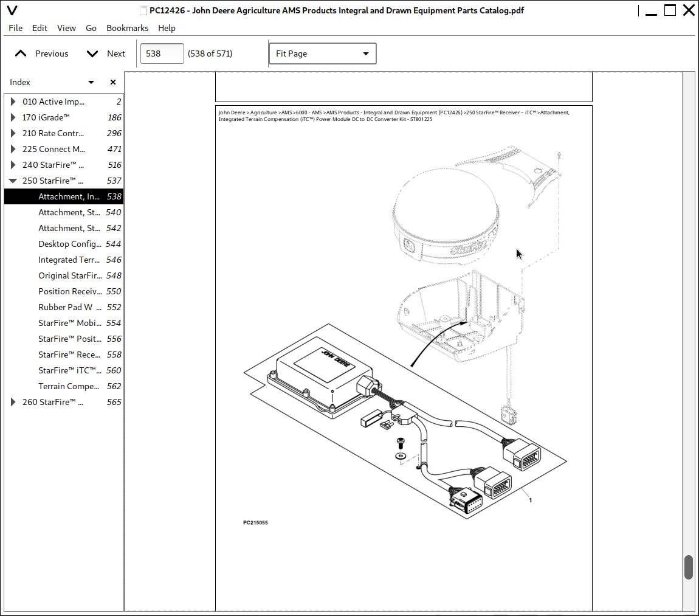The image size is (699, 616).
Task: Click the page number field showing 538
Action: point(162,54)
